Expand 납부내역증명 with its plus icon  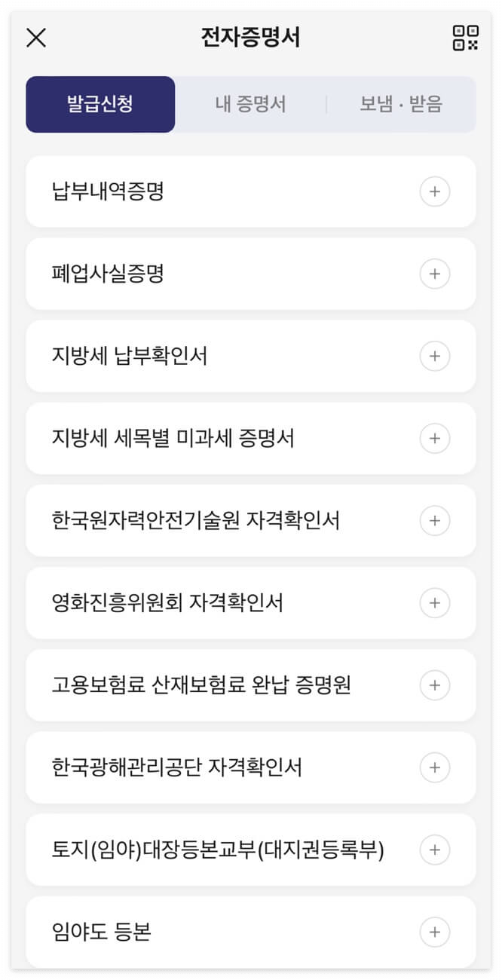435,191
